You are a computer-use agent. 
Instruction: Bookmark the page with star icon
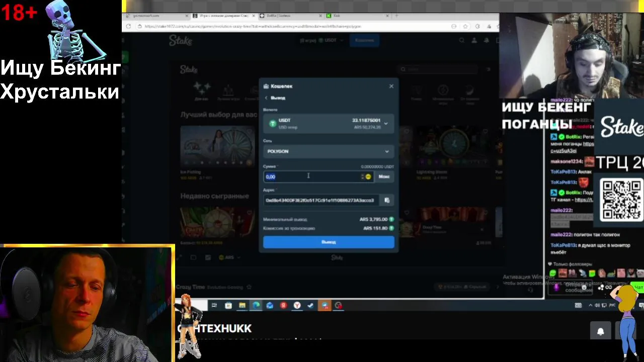point(465,26)
